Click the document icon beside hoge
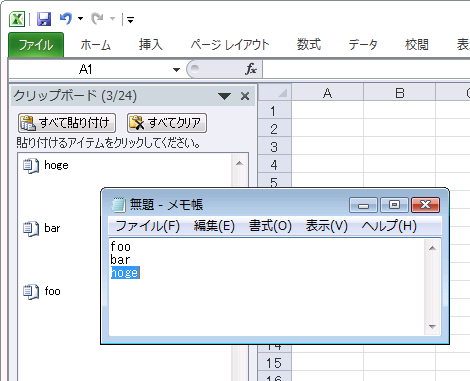This screenshot has width=470, height=381. [31, 166]
